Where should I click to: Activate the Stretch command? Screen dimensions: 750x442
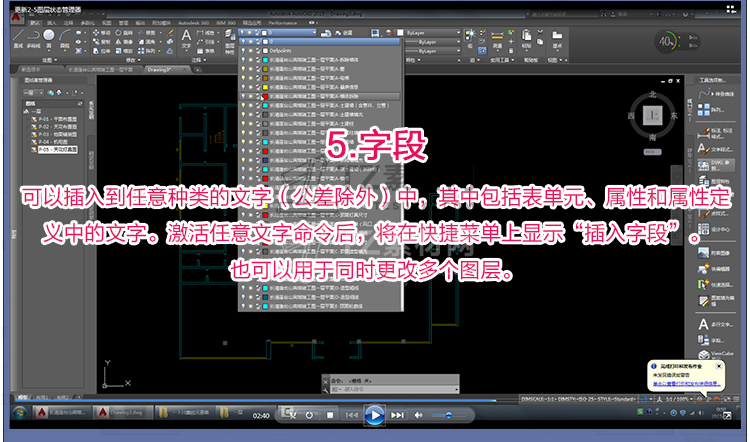tap(101, 50)
